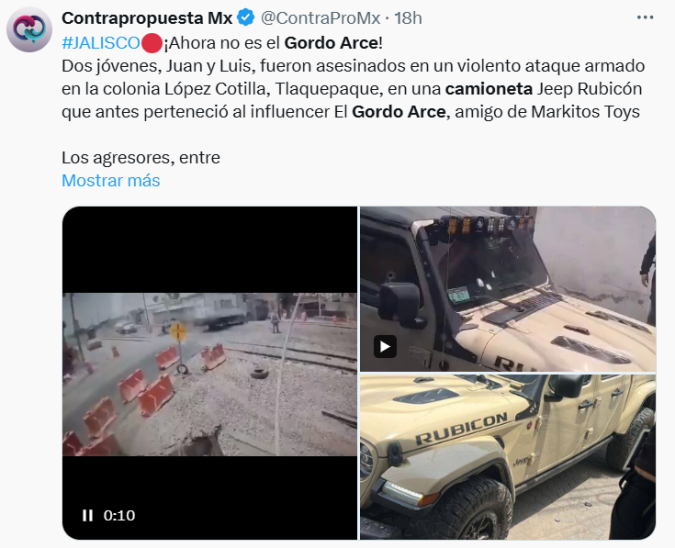
Task: Pause the video using the pause icon
Action: pyautogui.click(x=87, y=515)
